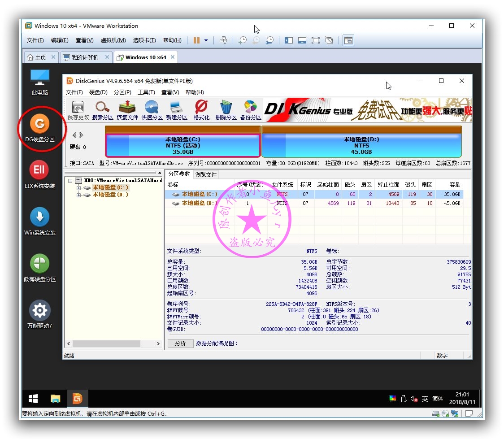Viewport: 504px width, 439px height.
Task: Click the 分析 button
Action: point(180,343)
